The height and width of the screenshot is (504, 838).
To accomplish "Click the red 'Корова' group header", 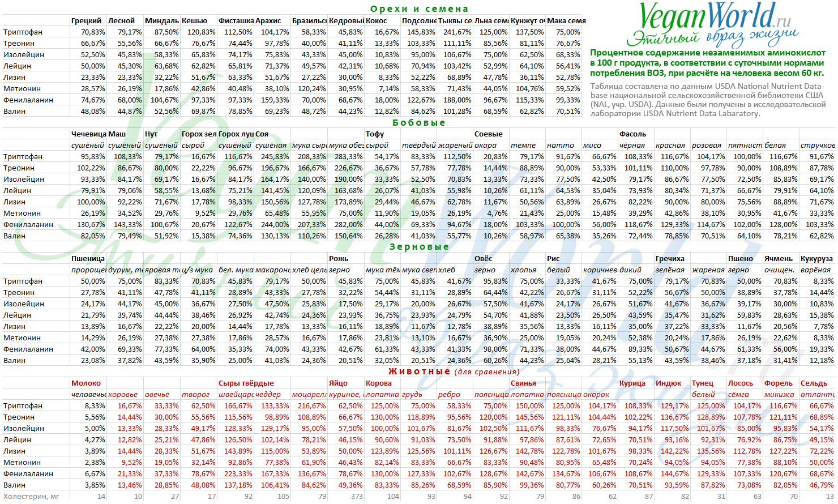I will [379, 383].
